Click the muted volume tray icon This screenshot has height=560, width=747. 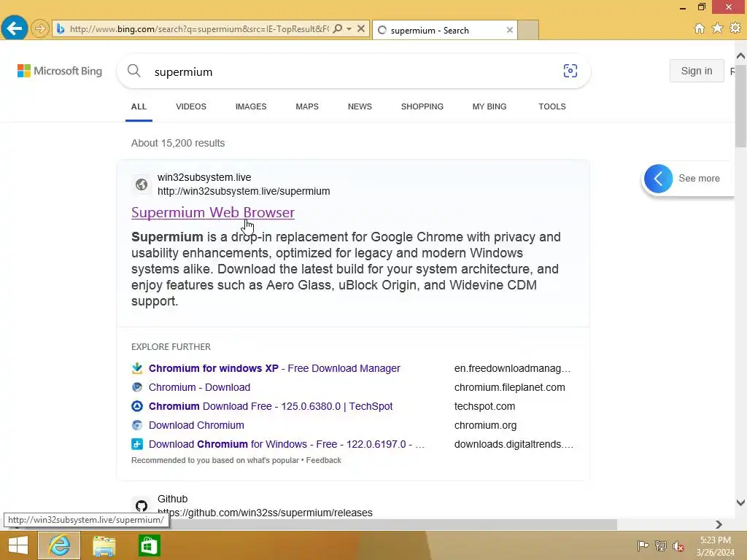coord(678,545)
